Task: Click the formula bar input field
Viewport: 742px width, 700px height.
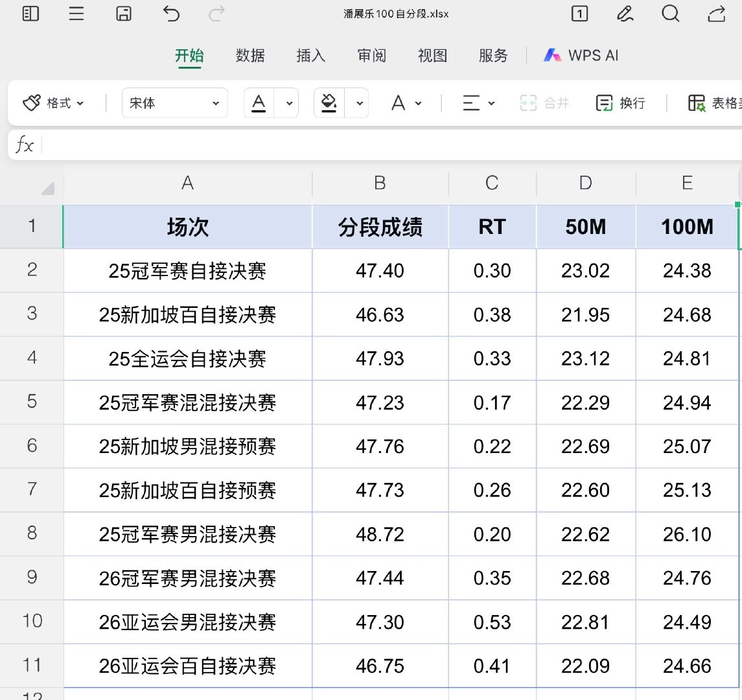Action: [392, 145]
